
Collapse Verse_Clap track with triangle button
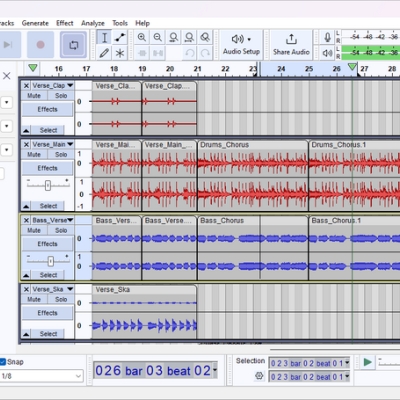tap(26, 130)
